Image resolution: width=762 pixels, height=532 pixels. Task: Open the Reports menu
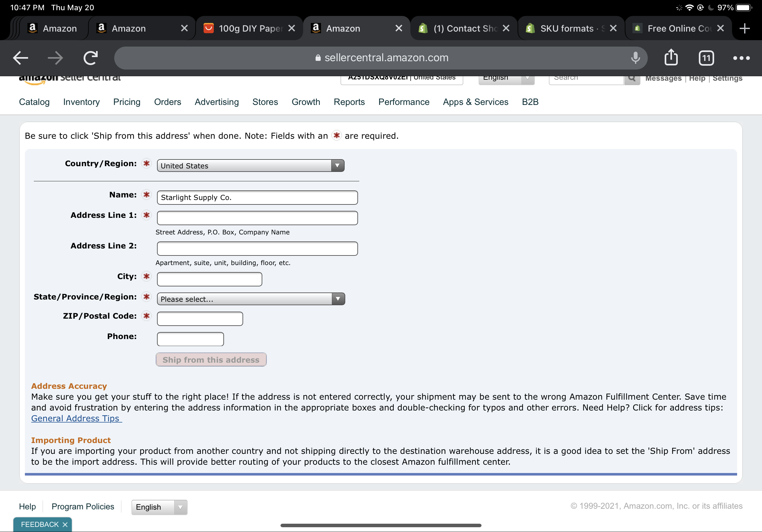pyautogui.click(x=349, y=102)
